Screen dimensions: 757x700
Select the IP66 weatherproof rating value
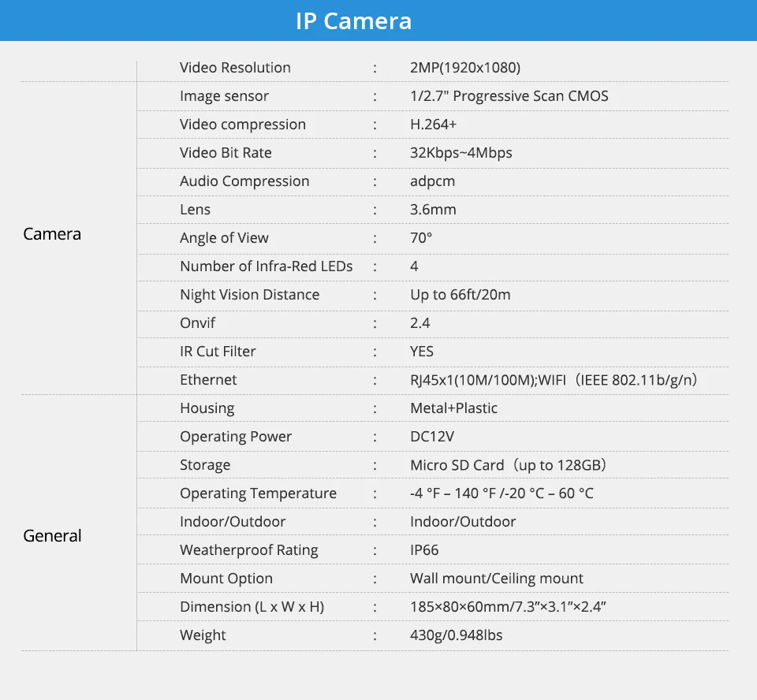(x=424, y=550)
